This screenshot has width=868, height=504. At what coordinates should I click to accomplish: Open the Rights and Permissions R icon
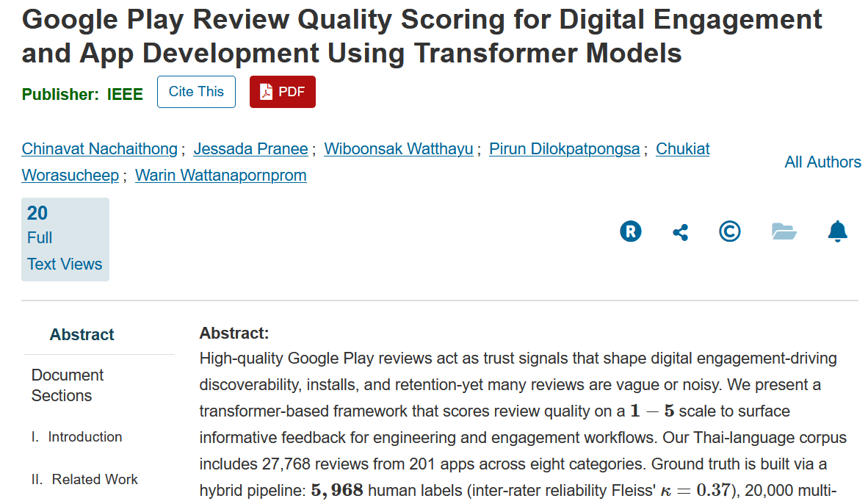coord(631,231)
